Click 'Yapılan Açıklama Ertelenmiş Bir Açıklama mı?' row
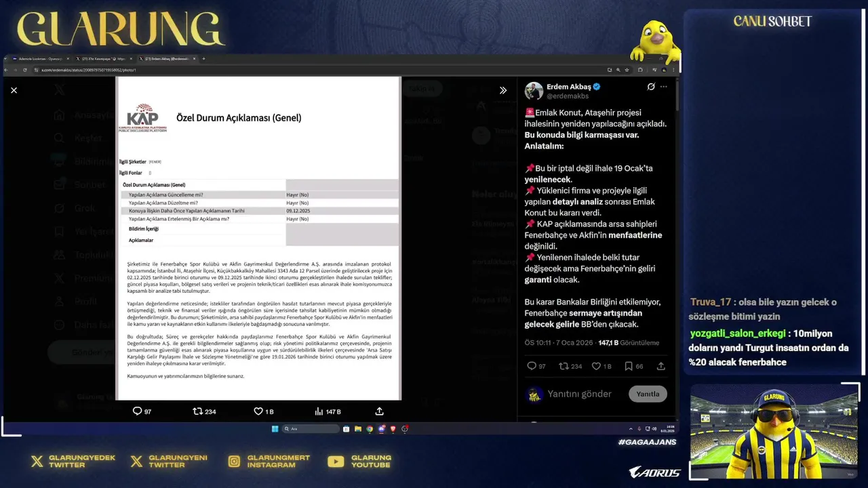 tap(260, 219)
